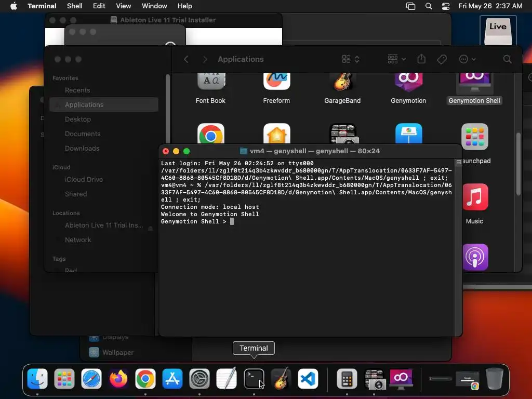Click the Stage Manager icon in menu bar
Viewport: 532px width, 399px height.
click(x=410, y=6)
